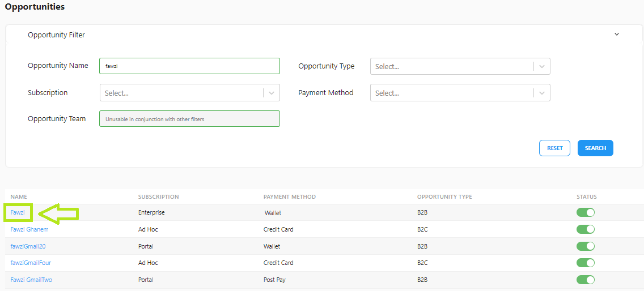Click the NAME column header

tap(19, 197)
